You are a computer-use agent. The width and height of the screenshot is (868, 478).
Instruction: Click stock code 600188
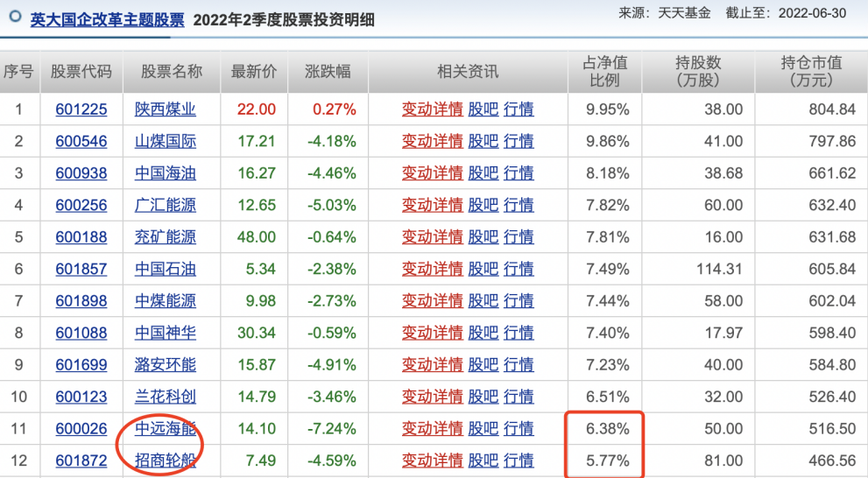(x=81, y=237)
